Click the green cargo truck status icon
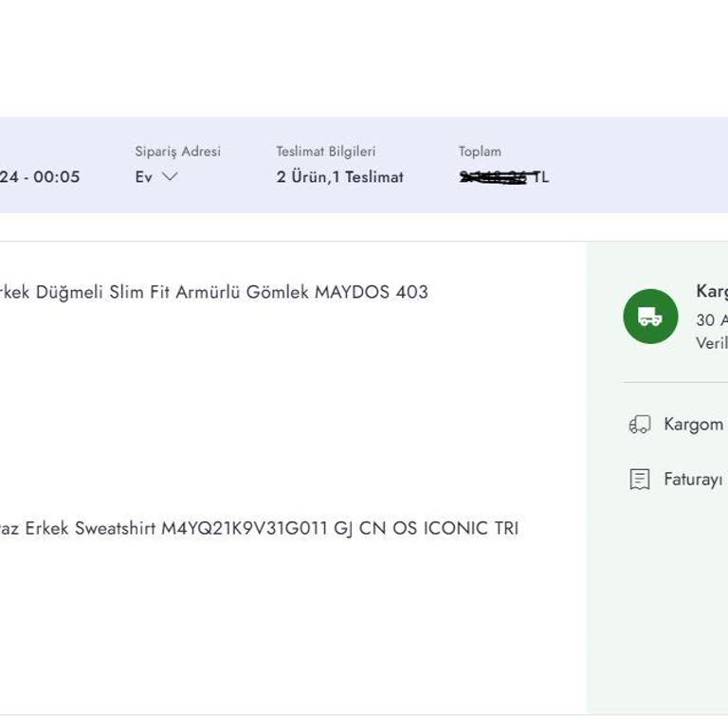Viewport: 728px width, 728px height. tap(650, 317)
